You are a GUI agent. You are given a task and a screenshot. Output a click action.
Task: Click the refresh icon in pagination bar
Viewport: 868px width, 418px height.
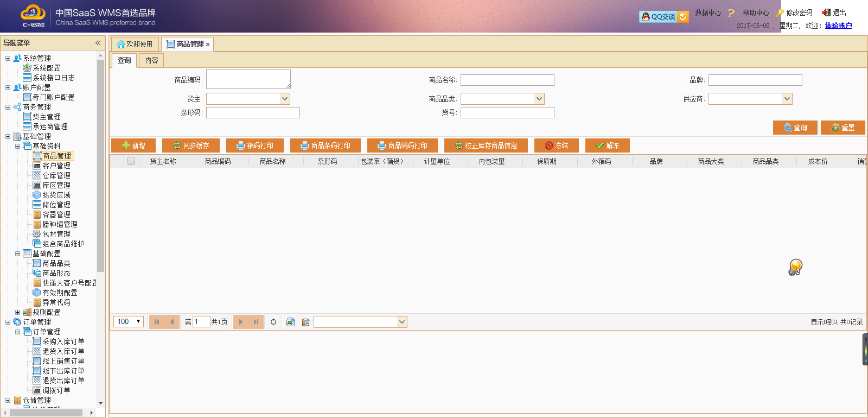coord(273,322)
